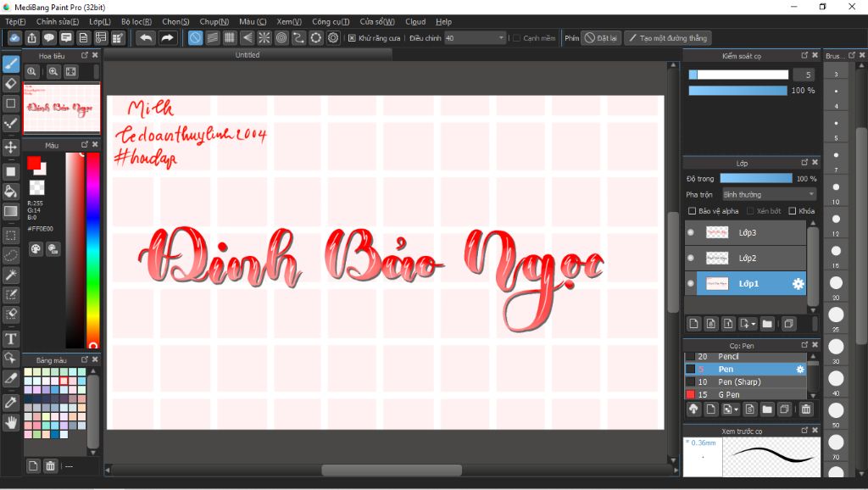Select the Pencil brush
This screenshot has height=490, width=868.
(x=746, y=357)
